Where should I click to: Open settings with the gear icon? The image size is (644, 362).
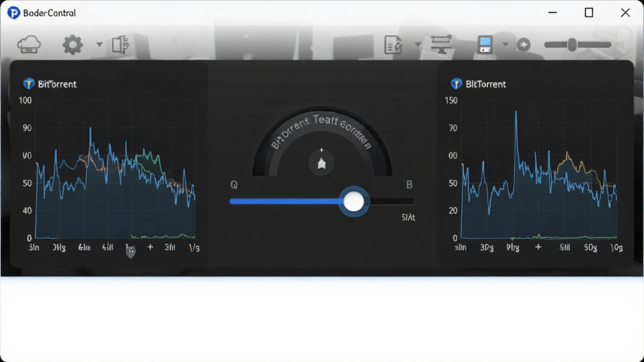73,45
